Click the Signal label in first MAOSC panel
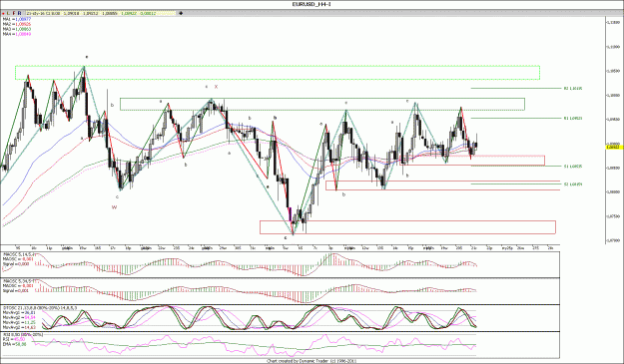624x364 pixels. point(16,263)
